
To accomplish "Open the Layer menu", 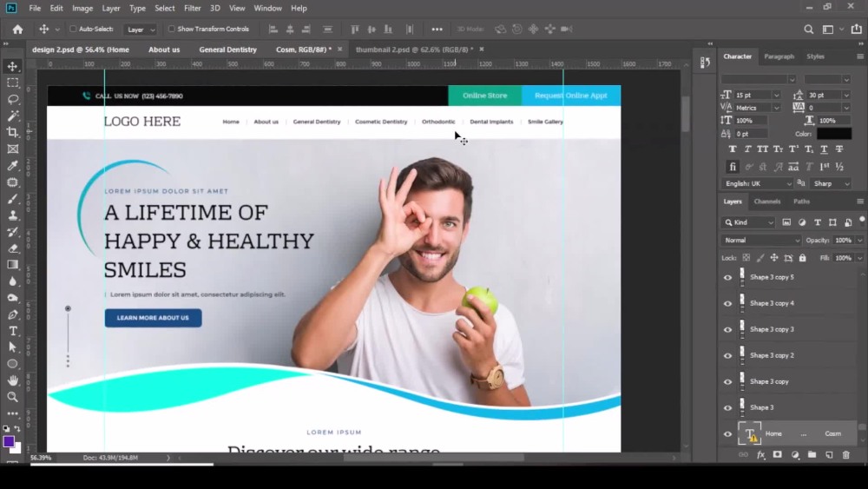I will [x=111, y=9].
